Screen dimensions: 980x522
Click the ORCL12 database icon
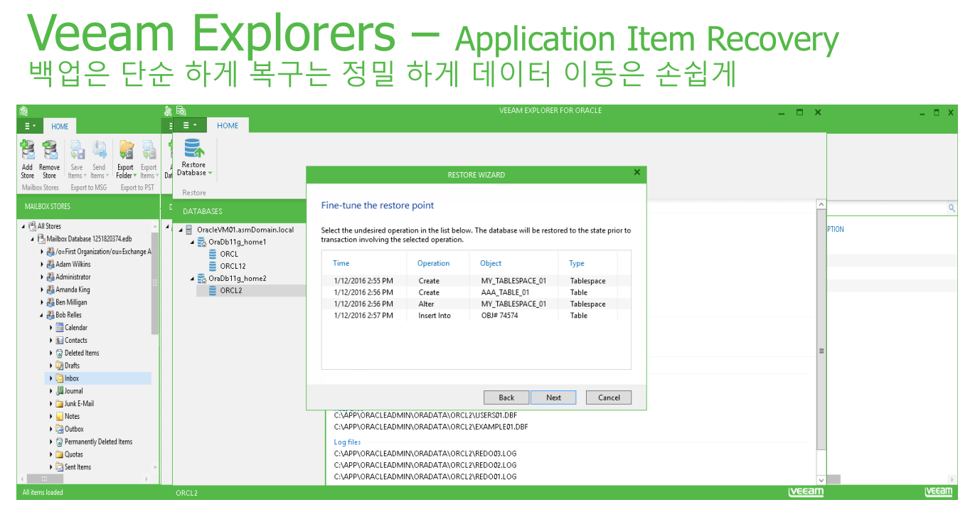point(213,266)
